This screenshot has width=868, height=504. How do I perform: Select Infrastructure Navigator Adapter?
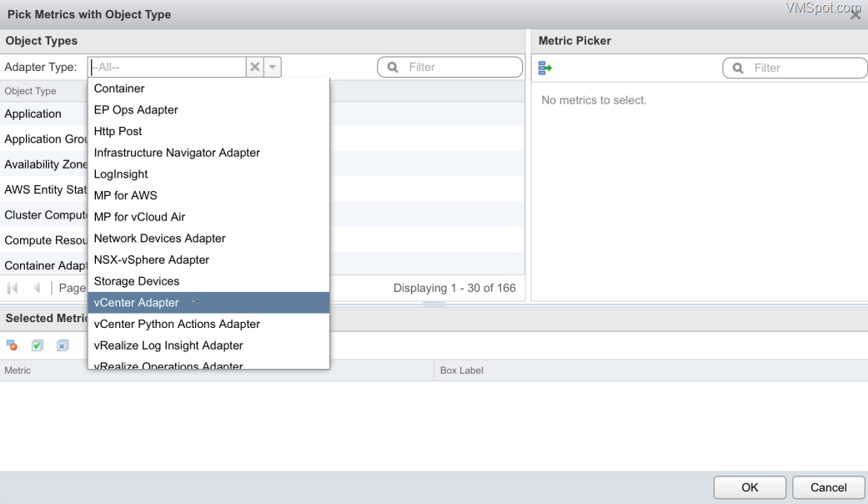[208, 153]
